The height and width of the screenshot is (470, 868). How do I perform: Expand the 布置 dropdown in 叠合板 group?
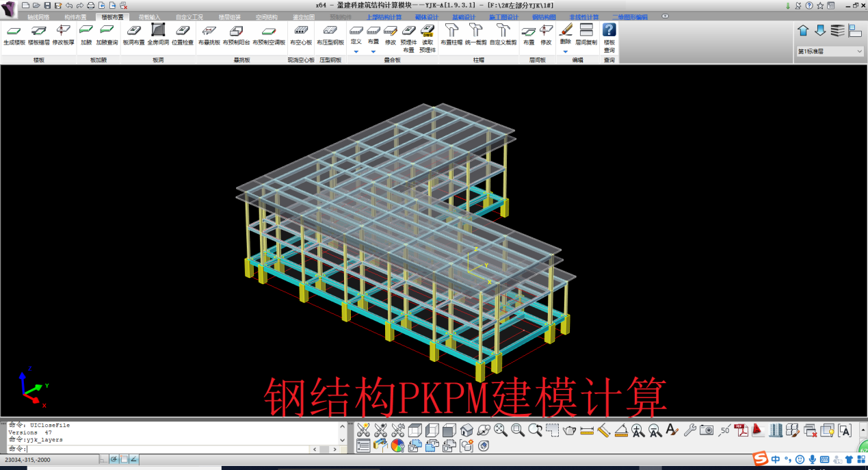tap(373, 51)
